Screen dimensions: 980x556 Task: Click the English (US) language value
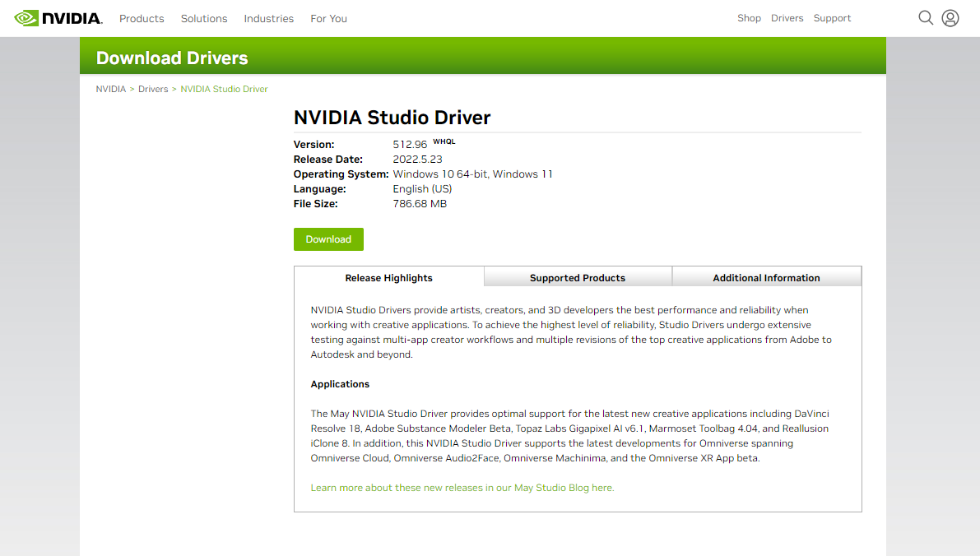point(422,188)
